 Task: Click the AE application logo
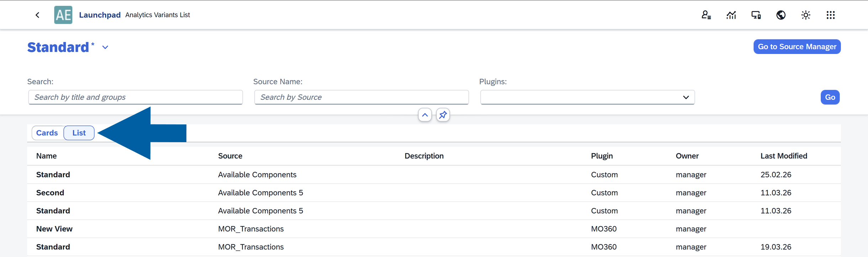pyautogui.click(x=63, y=15)
